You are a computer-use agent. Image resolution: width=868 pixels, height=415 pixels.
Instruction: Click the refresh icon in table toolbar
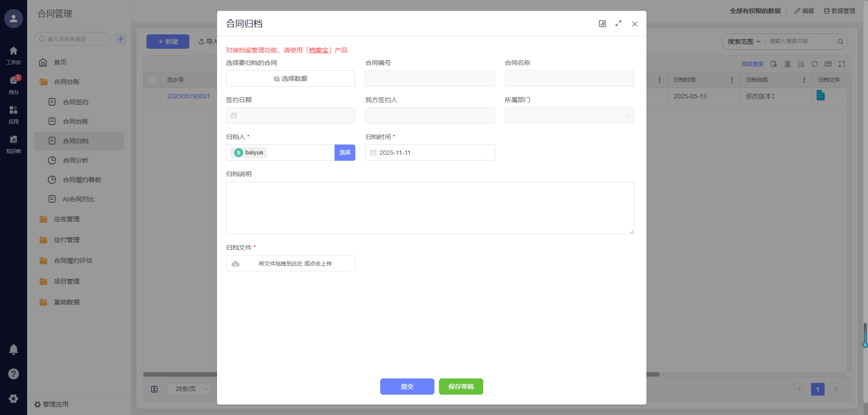815,64
